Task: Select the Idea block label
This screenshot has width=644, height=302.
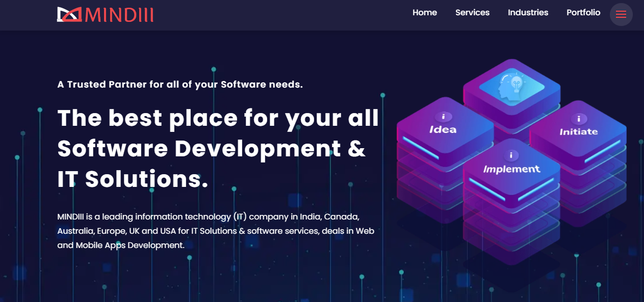Action: tap(443, 129)
